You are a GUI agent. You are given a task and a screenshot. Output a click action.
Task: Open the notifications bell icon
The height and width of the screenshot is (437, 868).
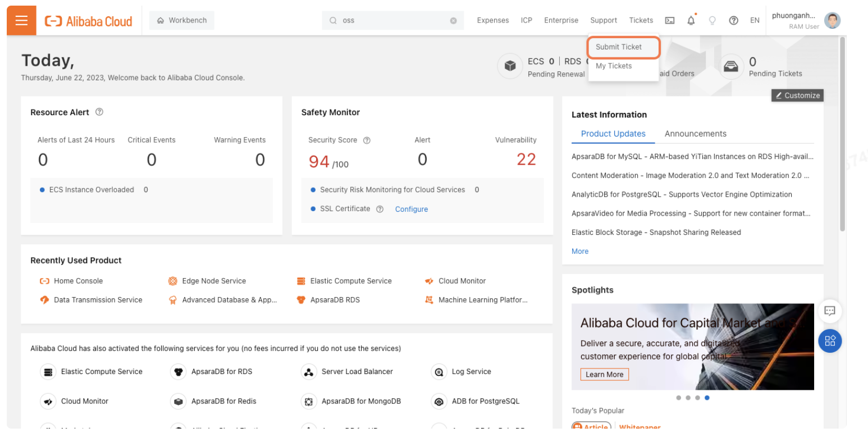point(691,20)
